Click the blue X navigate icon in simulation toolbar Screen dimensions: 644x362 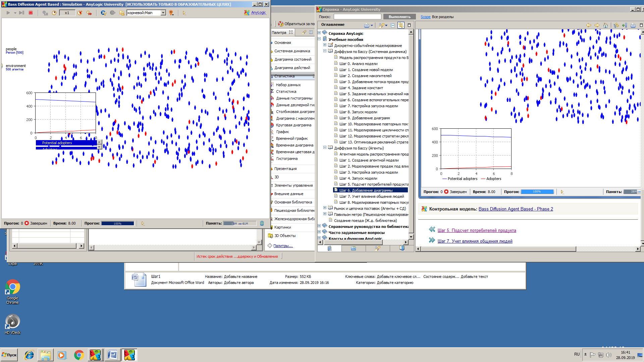click(x=103, y=13)
